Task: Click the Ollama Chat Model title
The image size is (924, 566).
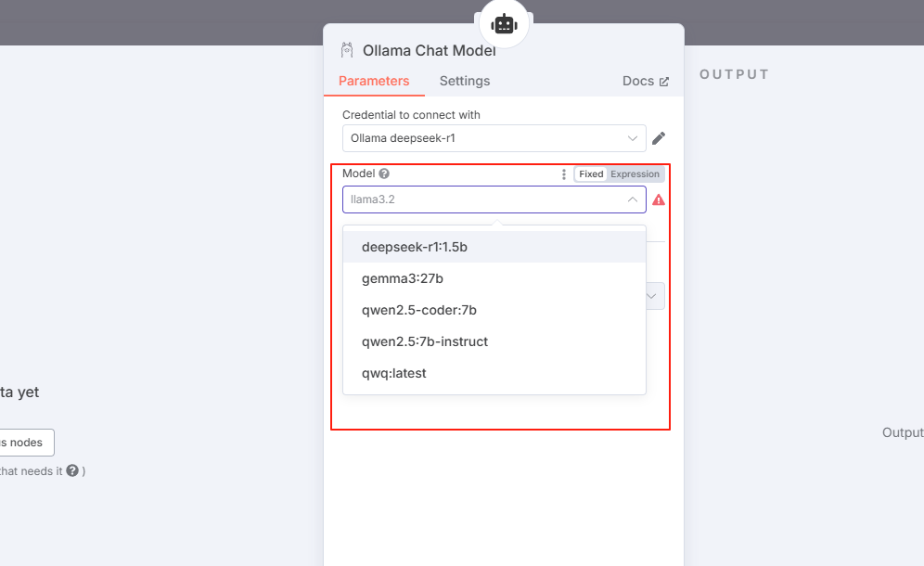Action: (429, 51)
